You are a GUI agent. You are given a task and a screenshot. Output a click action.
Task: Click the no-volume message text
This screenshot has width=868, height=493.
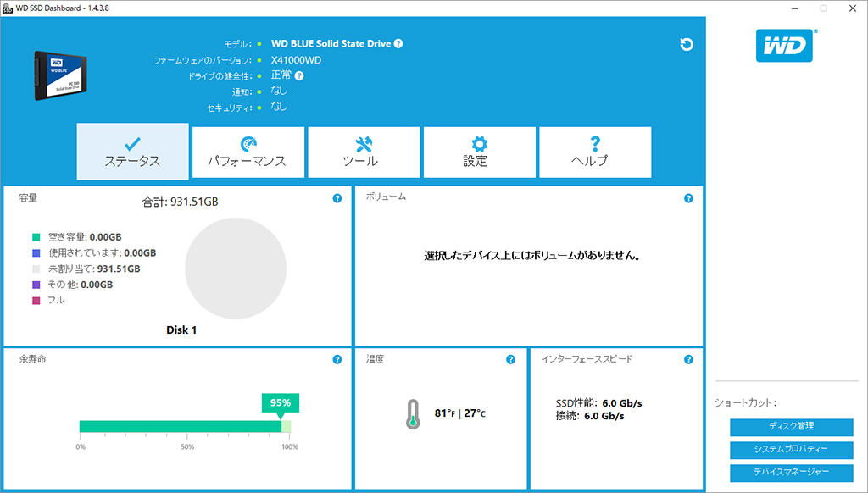pos(532,256)
